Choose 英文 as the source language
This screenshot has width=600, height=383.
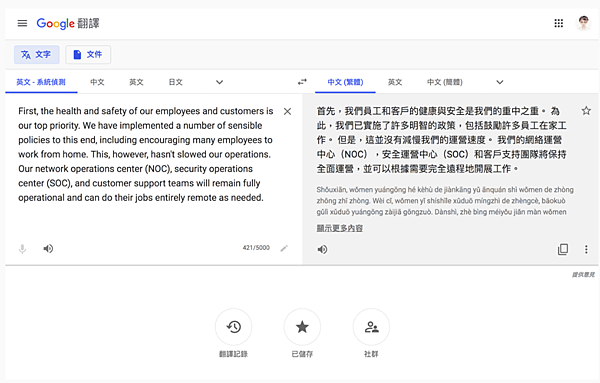pyautogui.click(x=136, y=82)
